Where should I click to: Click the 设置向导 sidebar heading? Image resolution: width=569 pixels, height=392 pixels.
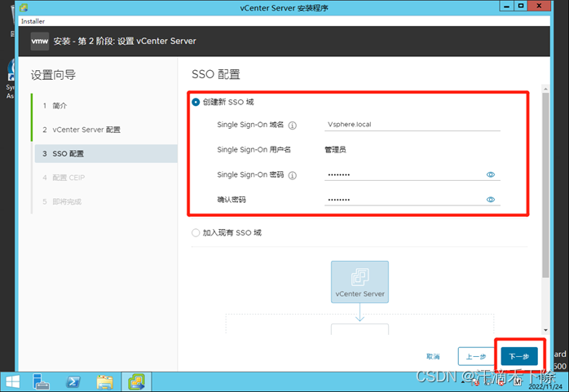tap(53, 75)
